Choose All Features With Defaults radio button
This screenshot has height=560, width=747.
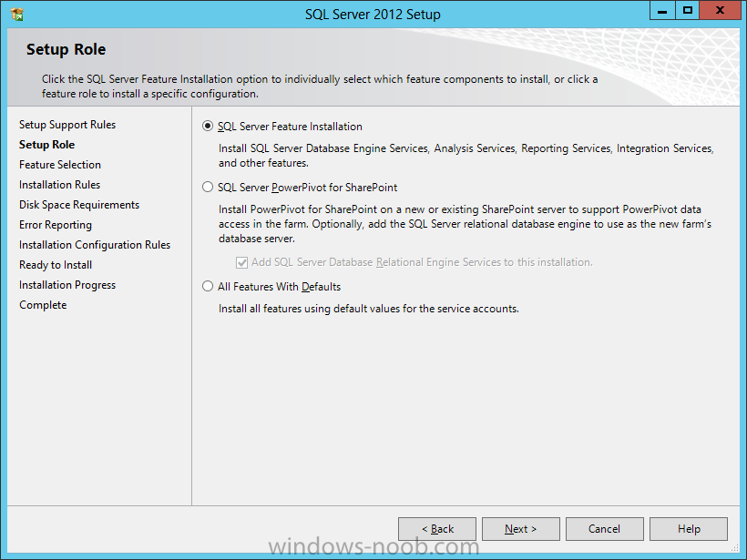[207, 286]
